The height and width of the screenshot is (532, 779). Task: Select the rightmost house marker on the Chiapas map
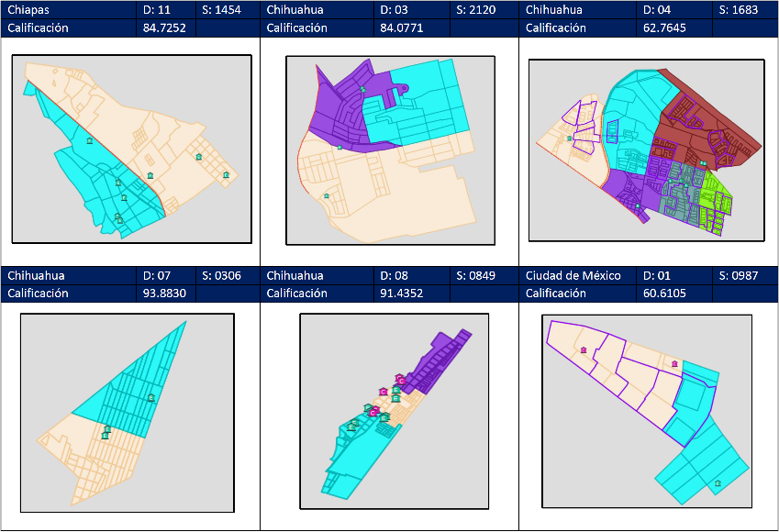point(226,174)
